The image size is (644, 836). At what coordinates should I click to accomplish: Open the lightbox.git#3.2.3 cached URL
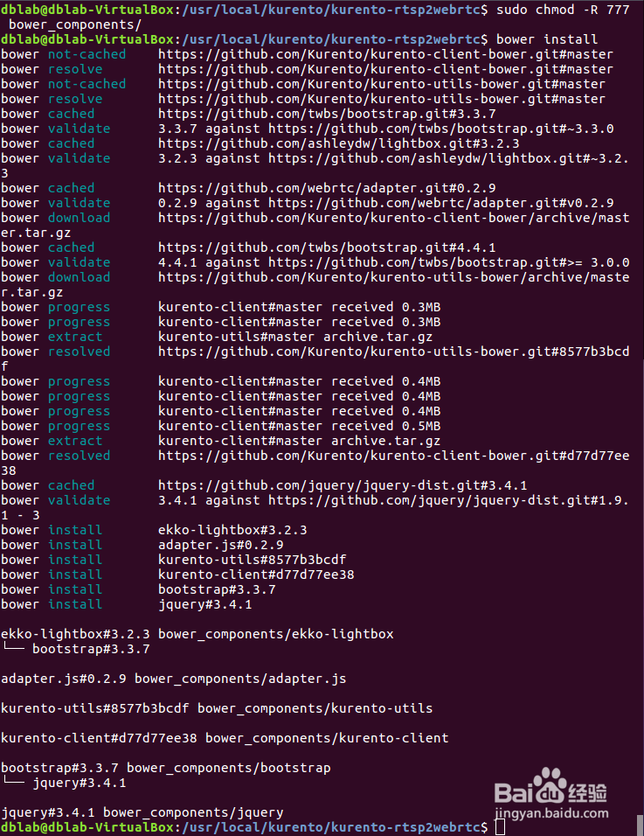click(x=338, y=144)
